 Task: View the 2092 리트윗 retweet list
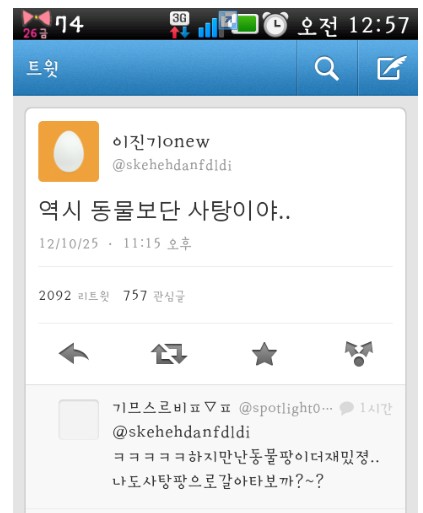point(74,295)
